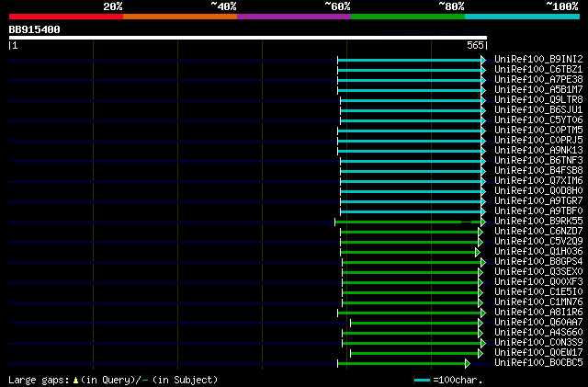Click the cyan ~100% legend segment
588x387 pixels.
(x=523, y=17)
